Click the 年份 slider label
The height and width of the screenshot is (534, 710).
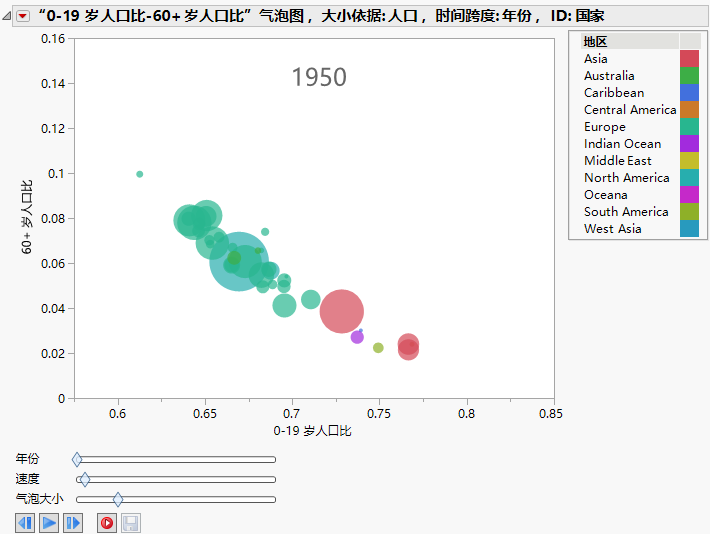pyautogui.click(x=27, y=459)
